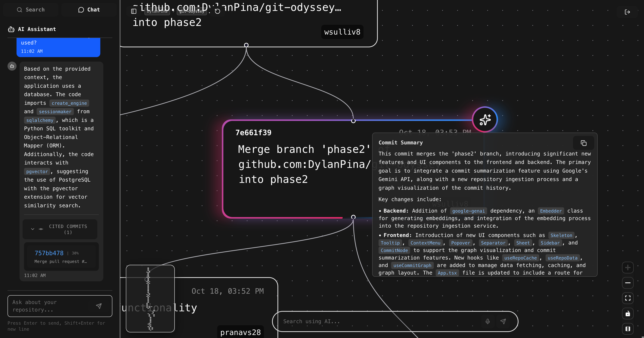Open cited commit 757bb478
644x338 pixels.
[x=49, y=253]
